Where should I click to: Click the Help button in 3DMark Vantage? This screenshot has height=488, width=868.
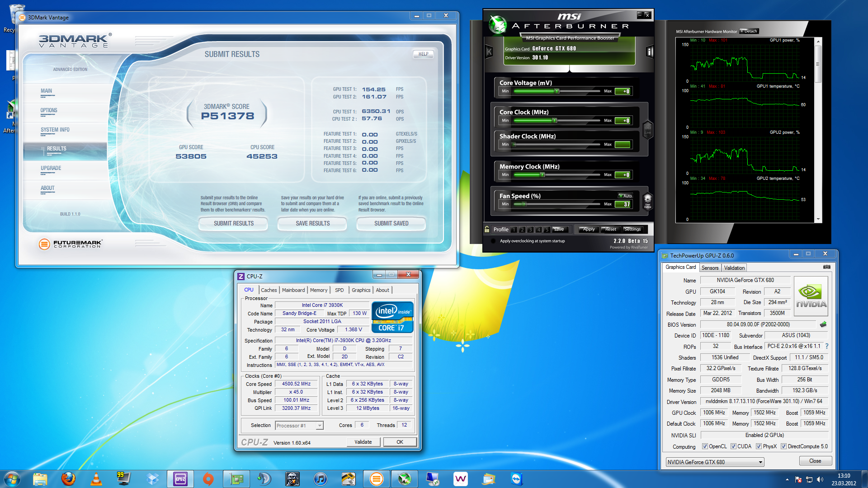tap(423, 54)
